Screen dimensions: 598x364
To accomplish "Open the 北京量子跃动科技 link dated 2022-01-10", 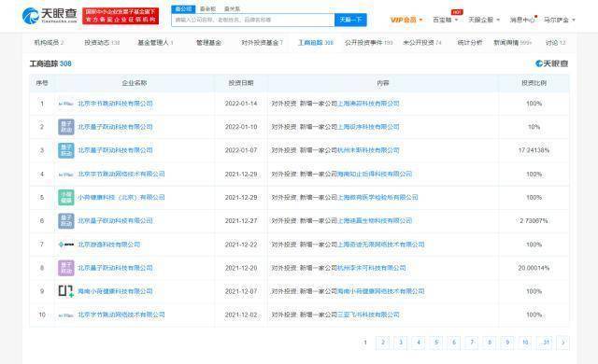I will 115,127.
